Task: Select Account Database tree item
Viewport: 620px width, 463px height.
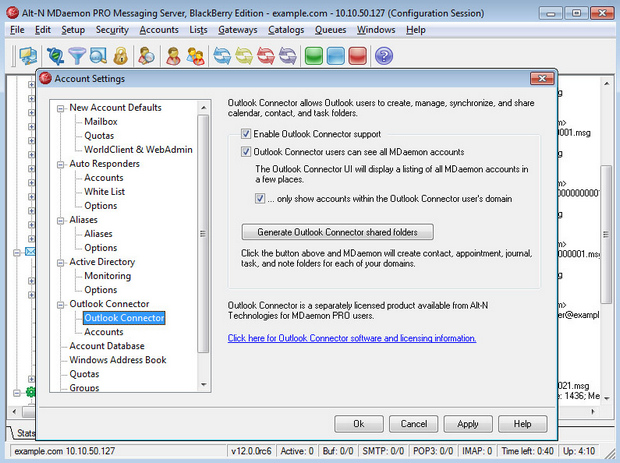Action: (107, 346)
